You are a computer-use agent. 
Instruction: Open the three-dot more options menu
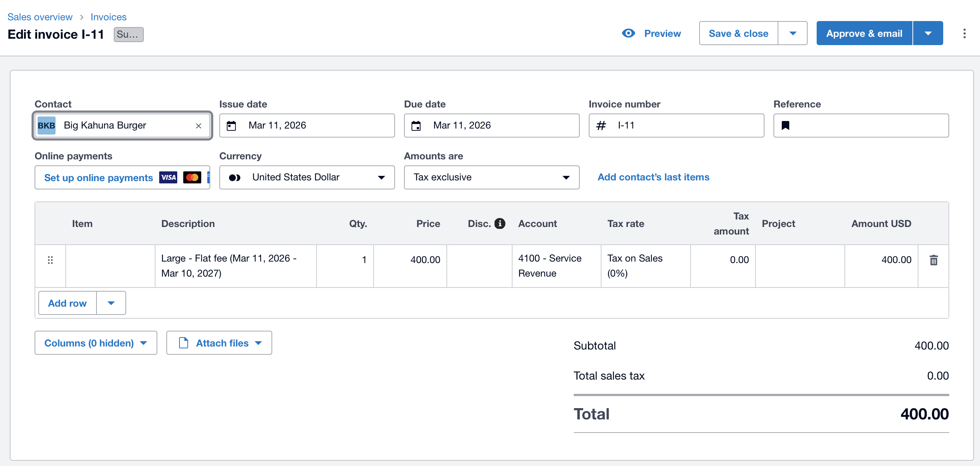(964, 33)
